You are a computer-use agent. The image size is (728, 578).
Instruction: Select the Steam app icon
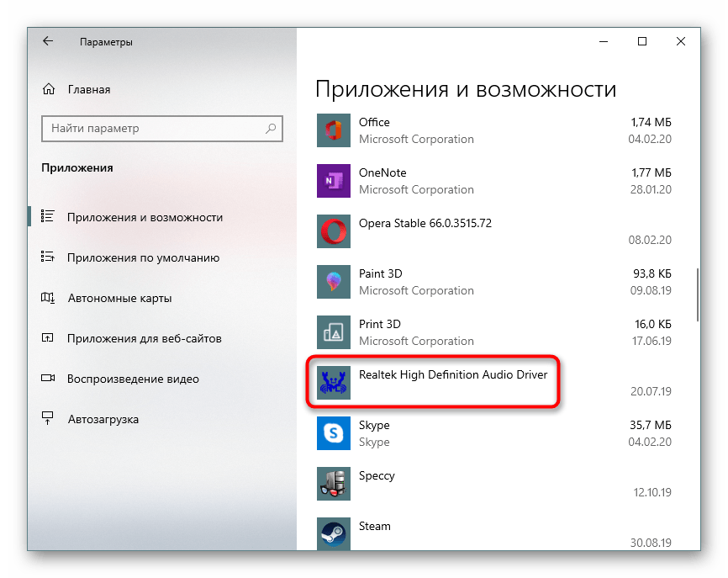(334, 534)
